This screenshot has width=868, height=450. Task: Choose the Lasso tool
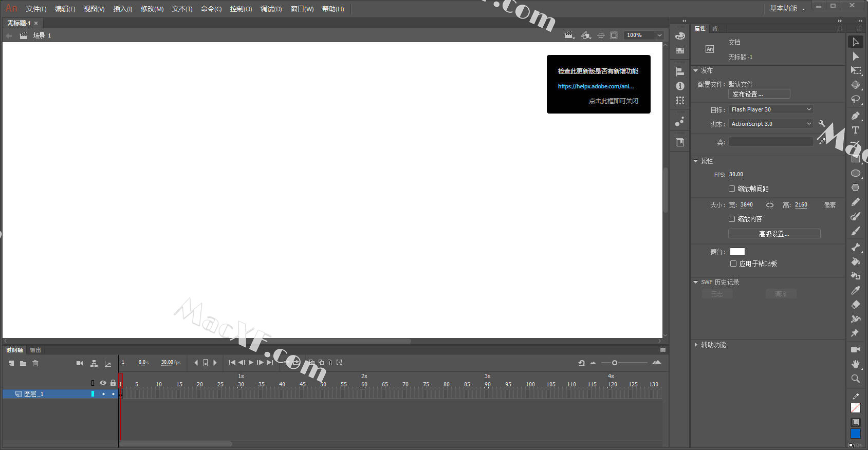click(856, 99)
